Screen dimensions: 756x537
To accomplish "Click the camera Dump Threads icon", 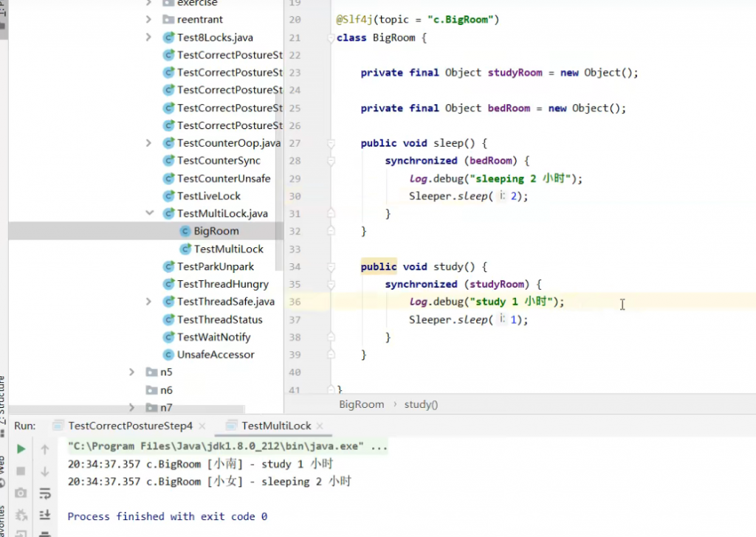I will 21,493.
